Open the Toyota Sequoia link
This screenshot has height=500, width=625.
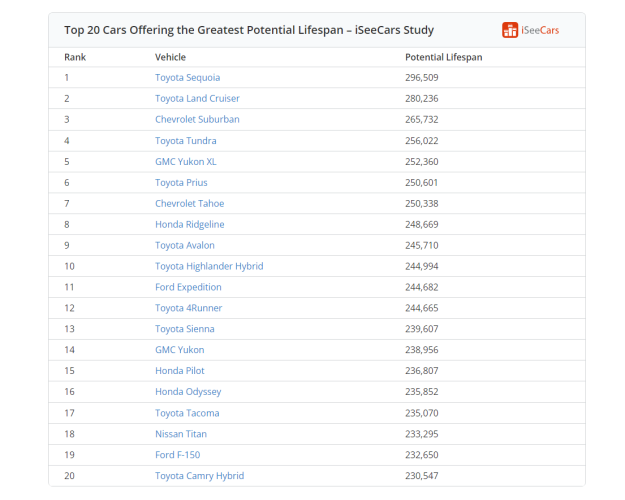tap(187, 77)
